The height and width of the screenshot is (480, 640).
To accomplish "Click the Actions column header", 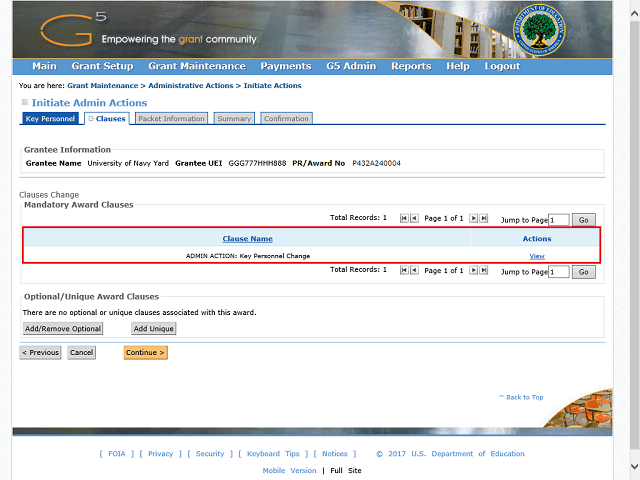I will tap(537, 239).
